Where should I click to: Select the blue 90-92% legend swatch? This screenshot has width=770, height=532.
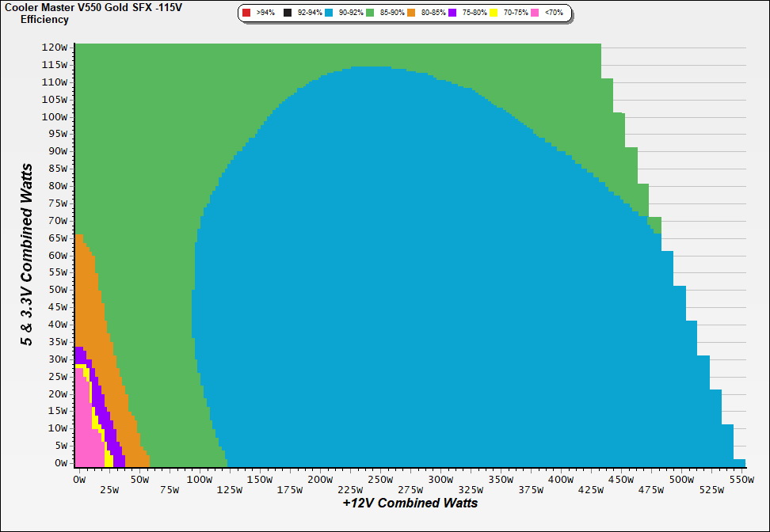328,13
